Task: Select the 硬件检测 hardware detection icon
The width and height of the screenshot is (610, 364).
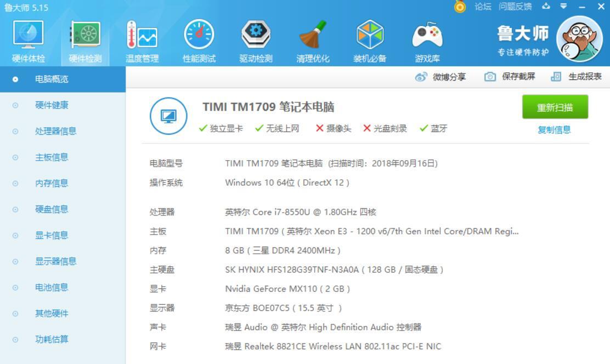Action: click(85, 42)
